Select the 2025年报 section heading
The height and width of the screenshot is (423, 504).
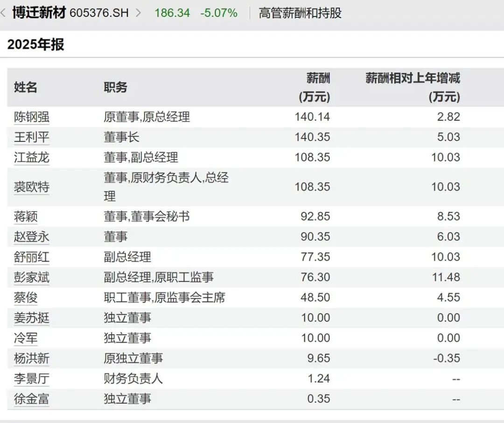click(35, 44)
